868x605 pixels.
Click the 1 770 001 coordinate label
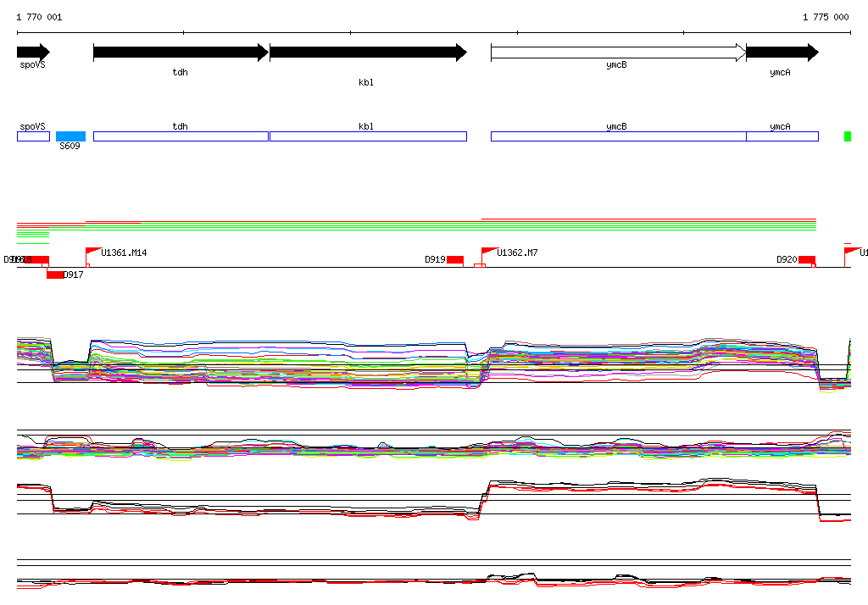(x=39, y=17)
